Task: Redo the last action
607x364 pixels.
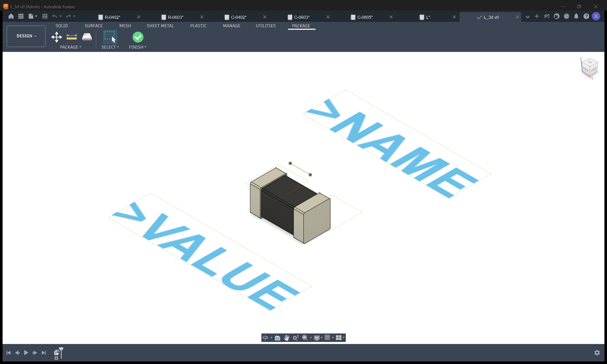Action: click(x=69, y=16)
